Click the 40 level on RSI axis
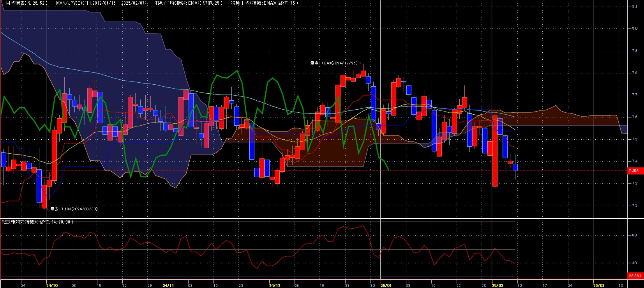 click(634, 263)
